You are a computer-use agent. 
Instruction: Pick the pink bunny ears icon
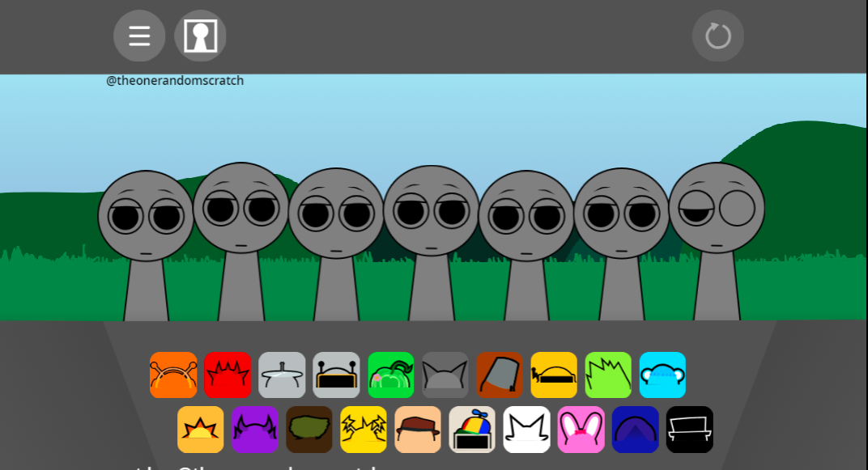[581, 430]
